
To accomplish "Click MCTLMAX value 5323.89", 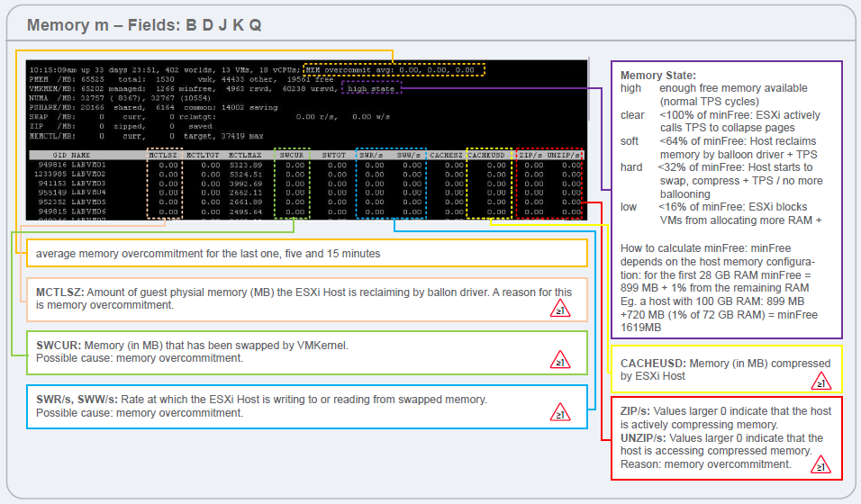I will [x=246, y=165].
